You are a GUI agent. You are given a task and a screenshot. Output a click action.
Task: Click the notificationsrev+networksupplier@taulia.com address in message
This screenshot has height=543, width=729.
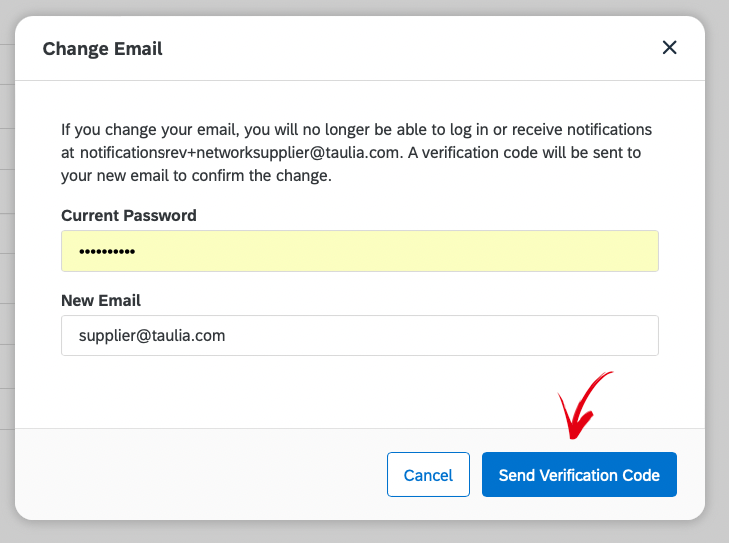click(x=239, y=152)
